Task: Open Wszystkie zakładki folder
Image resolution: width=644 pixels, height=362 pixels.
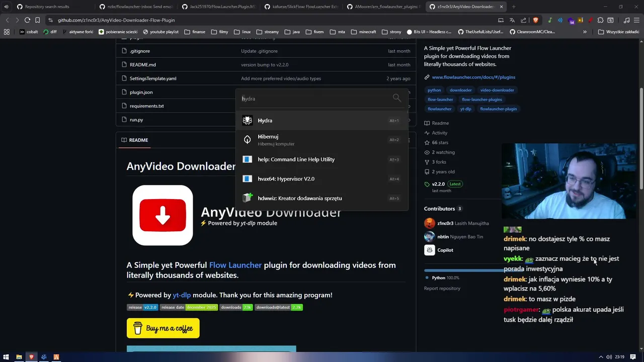Action: click(618, 32)
